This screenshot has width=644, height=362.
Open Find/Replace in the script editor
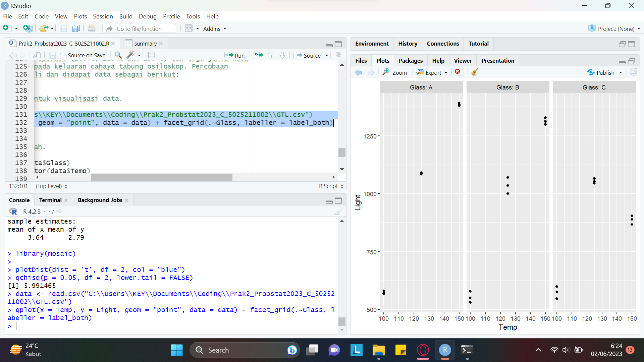click(118, 55)
